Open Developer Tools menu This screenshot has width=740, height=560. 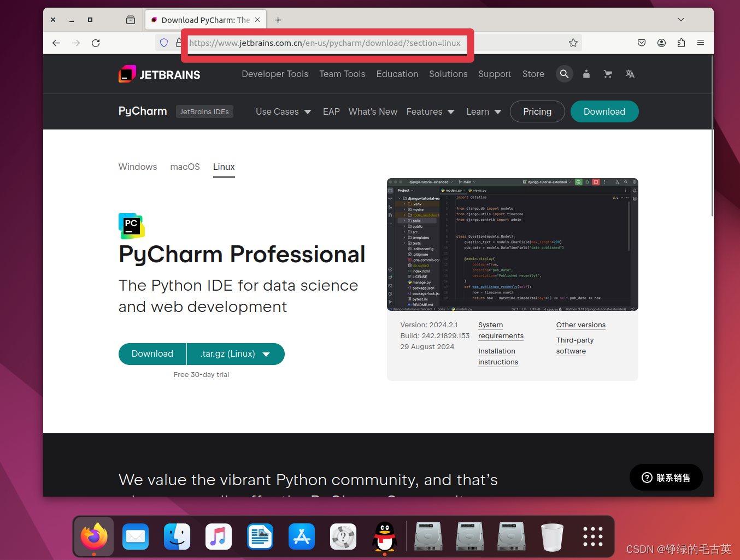pos(275,74)
